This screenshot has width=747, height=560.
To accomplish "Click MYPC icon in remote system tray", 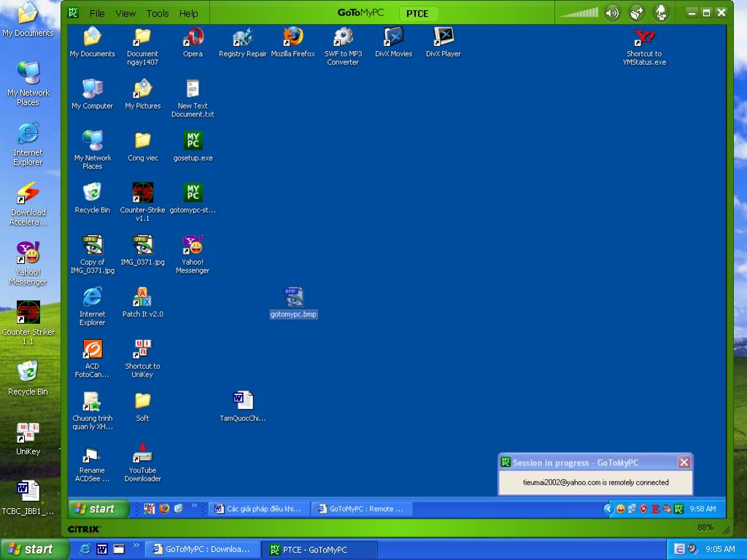I will click(679, 509).
